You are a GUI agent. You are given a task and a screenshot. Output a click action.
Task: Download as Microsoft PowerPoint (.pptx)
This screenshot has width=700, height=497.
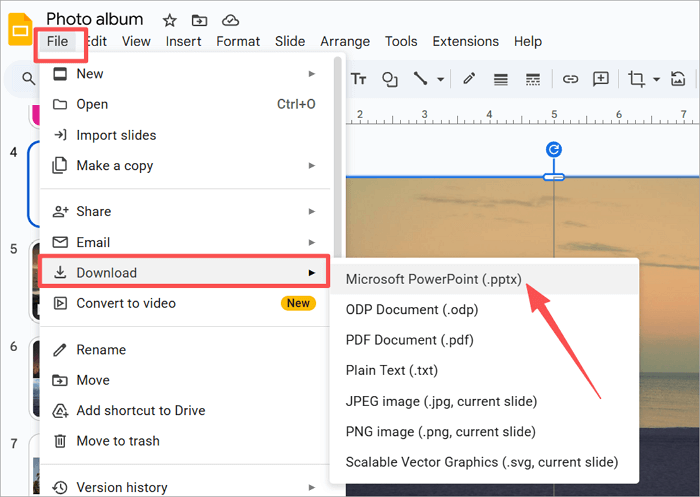484,279
